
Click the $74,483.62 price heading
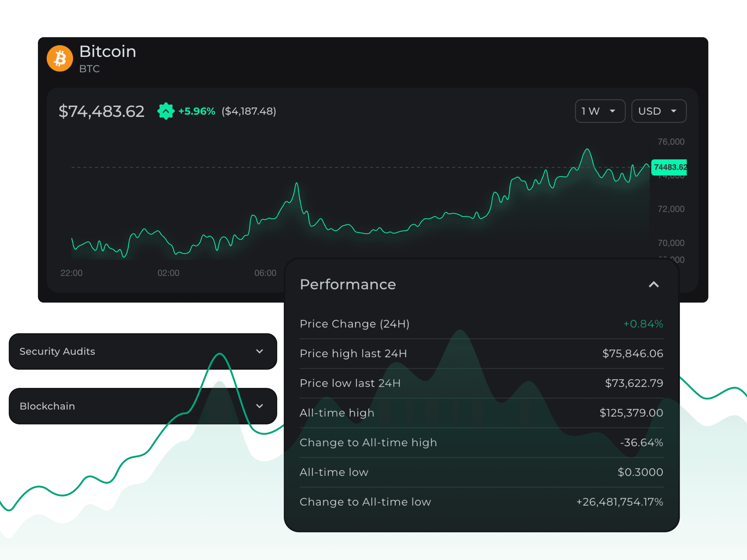pos(101,111)
